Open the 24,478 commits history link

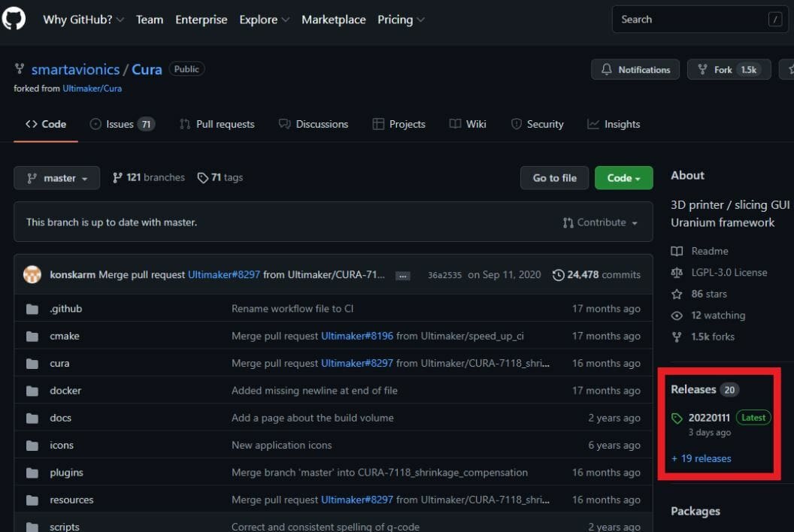point(596,275)
